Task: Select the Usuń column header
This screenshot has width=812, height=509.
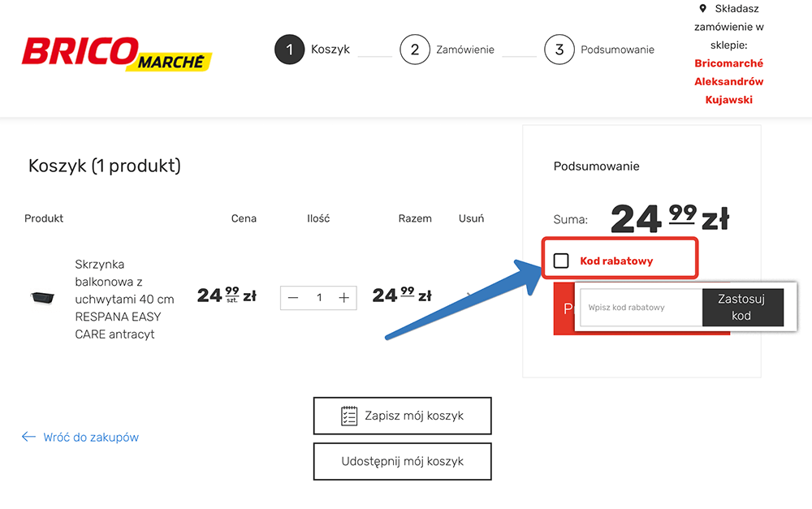Action: coord(471,218)
